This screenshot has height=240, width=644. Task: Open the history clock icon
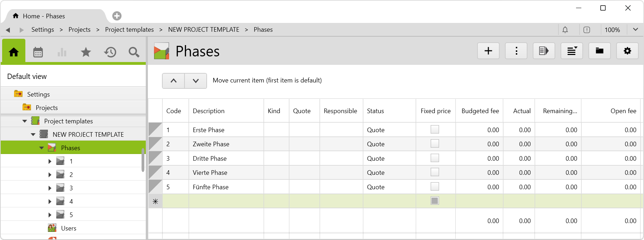tap(110, 53)
